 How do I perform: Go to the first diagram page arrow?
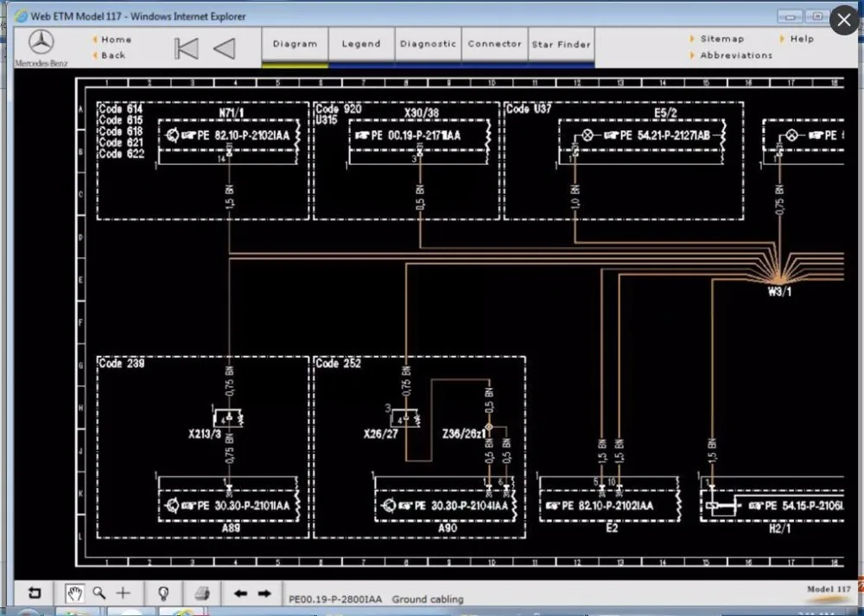click(187, 48)
